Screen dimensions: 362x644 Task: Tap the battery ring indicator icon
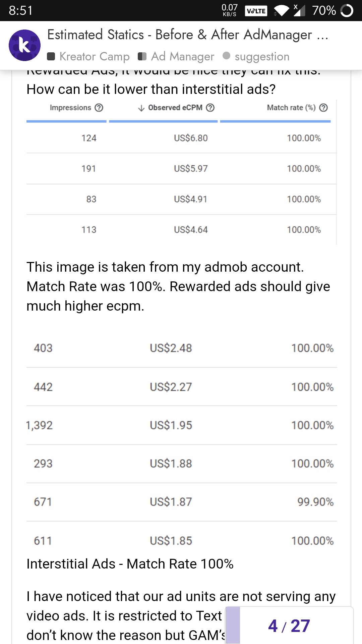pyautogui.click(x=347, y=11)
